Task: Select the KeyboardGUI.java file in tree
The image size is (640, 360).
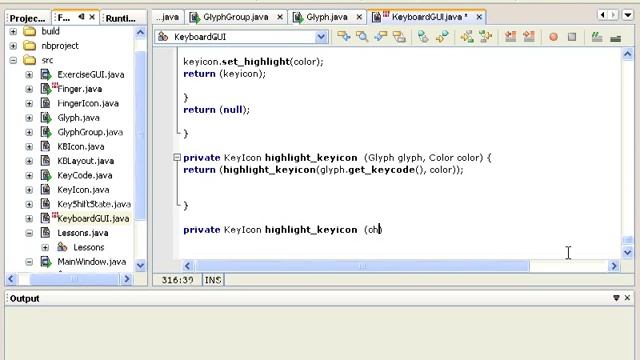Action: click(x=93, y=219)
